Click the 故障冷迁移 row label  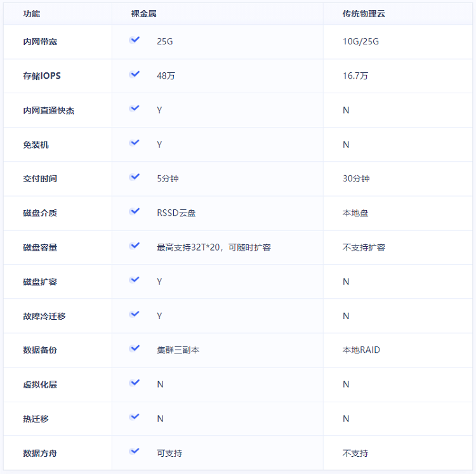click(44, 316)
